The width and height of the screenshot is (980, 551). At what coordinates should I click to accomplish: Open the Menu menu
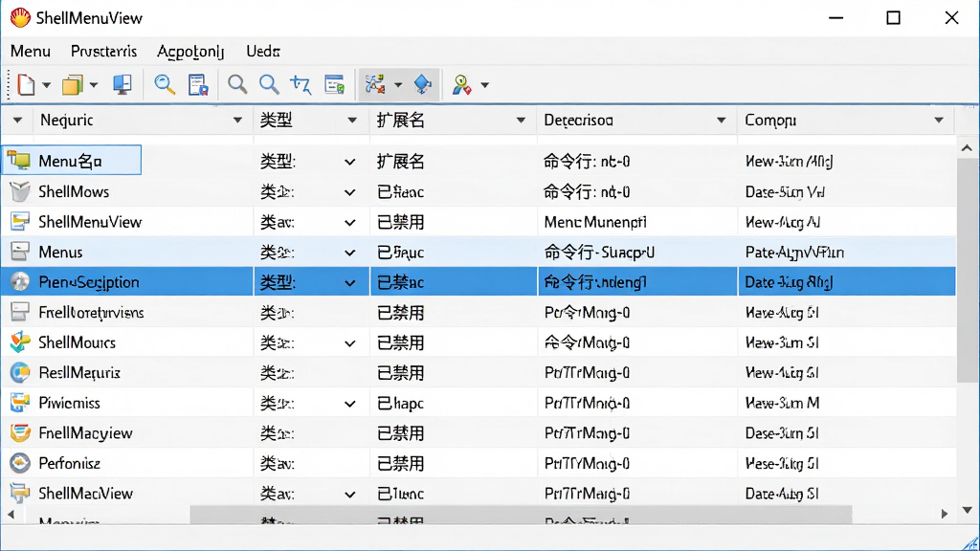point(30,52)
